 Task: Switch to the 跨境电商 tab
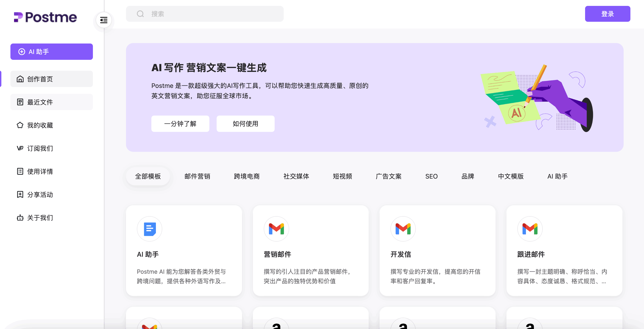click(x=247, y=176)
